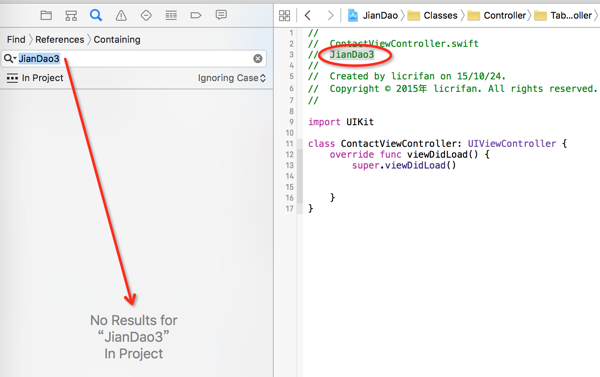Click the 'Created by licrifan' comment line

[x=407, y=76]
